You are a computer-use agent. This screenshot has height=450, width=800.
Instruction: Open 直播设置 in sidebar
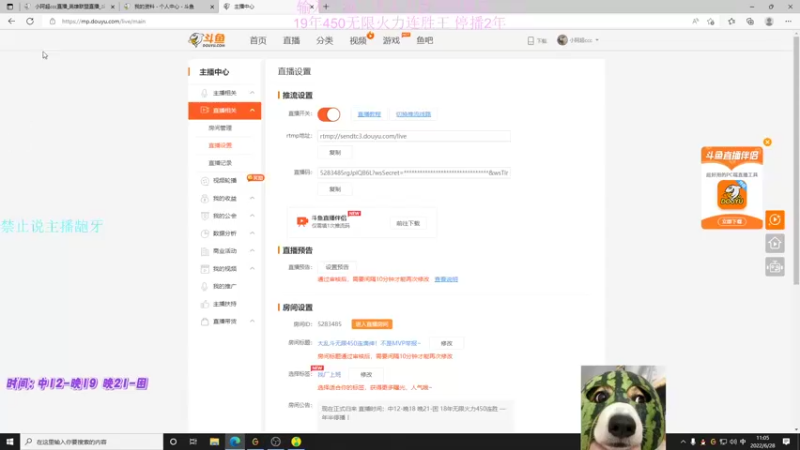click(x=220, y=145)
